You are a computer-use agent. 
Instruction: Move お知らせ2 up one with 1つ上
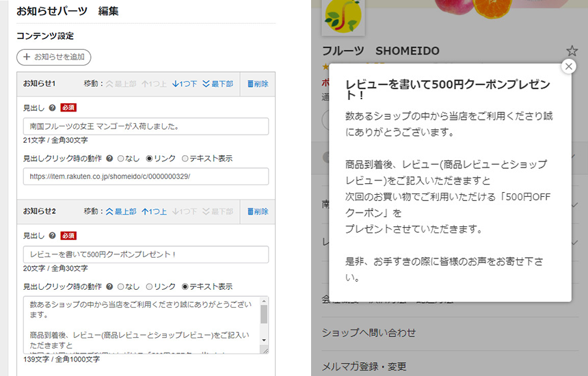[154, 212]
